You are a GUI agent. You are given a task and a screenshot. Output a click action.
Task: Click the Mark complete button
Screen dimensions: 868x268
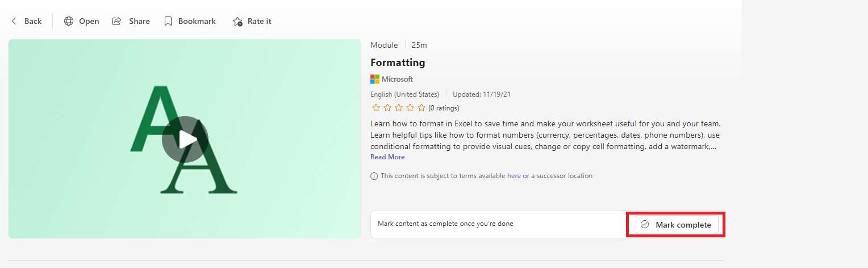[x=677, y=225]
